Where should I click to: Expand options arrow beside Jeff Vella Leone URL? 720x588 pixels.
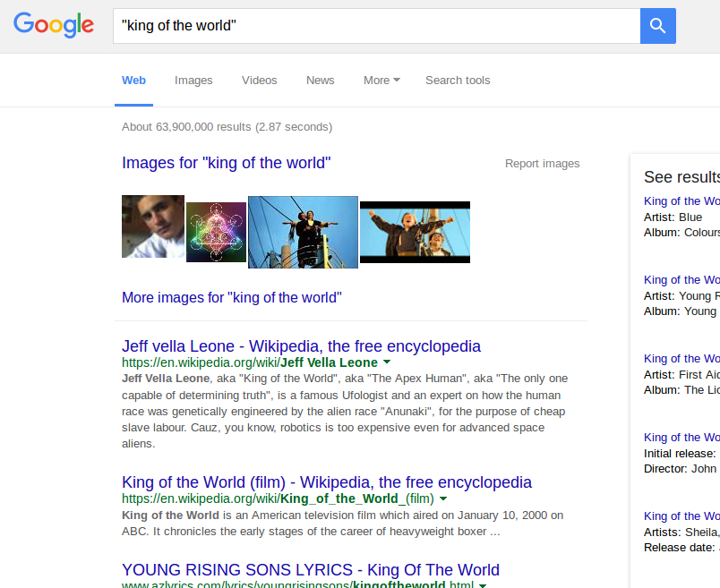coord(387,362)
